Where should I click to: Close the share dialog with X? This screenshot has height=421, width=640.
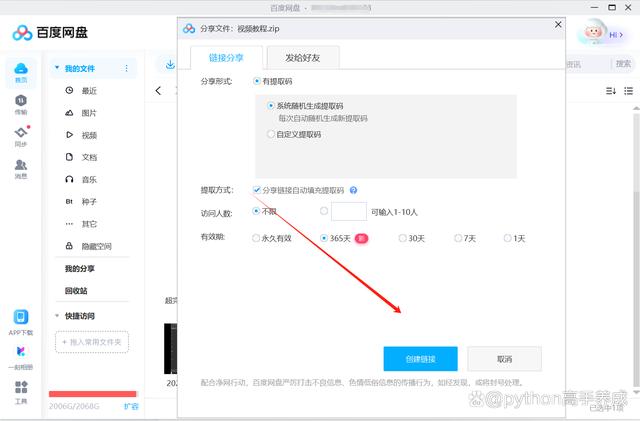point(558,25)
